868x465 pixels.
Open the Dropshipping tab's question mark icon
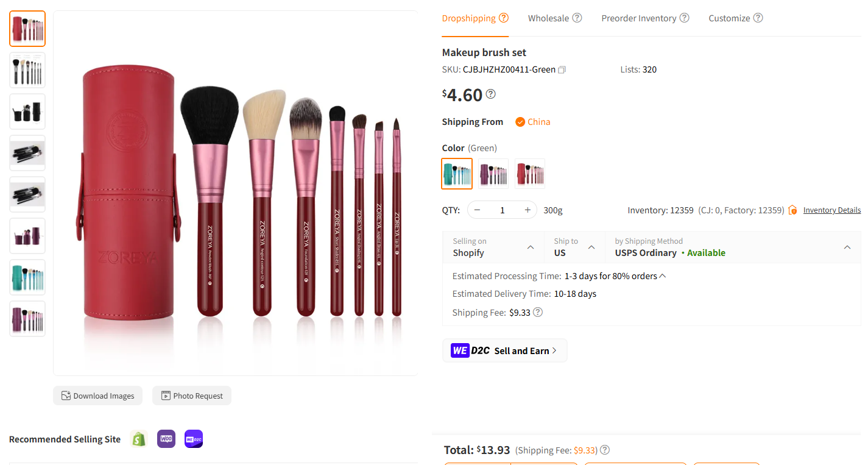[504, 18]
